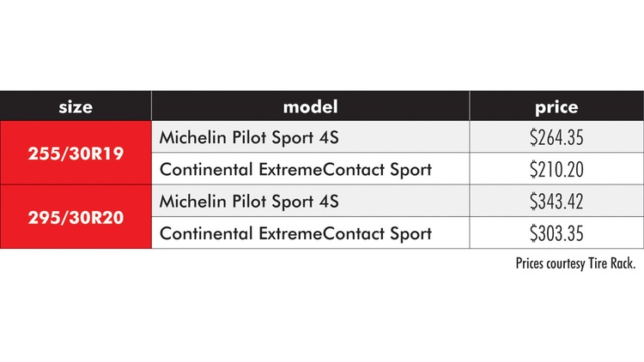Select the $303.35 price cell
The width and height of the screenshot is (644, 362).
556,232
